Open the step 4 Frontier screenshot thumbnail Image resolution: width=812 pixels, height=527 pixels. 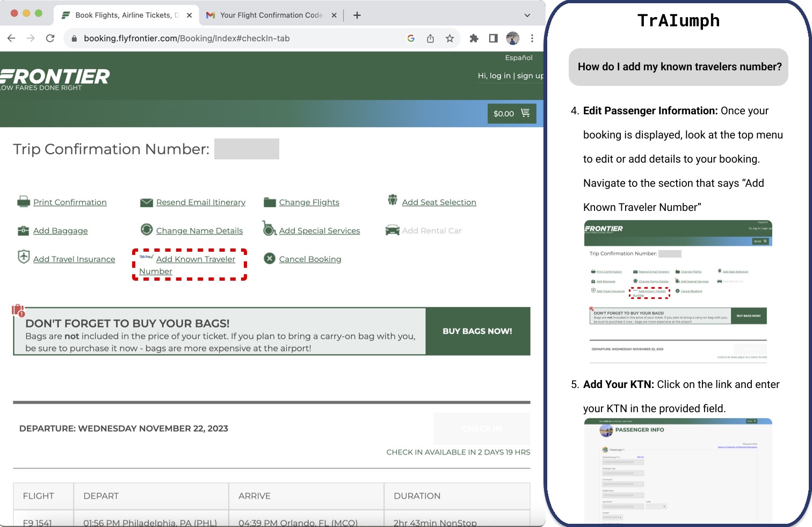point(678,292)
